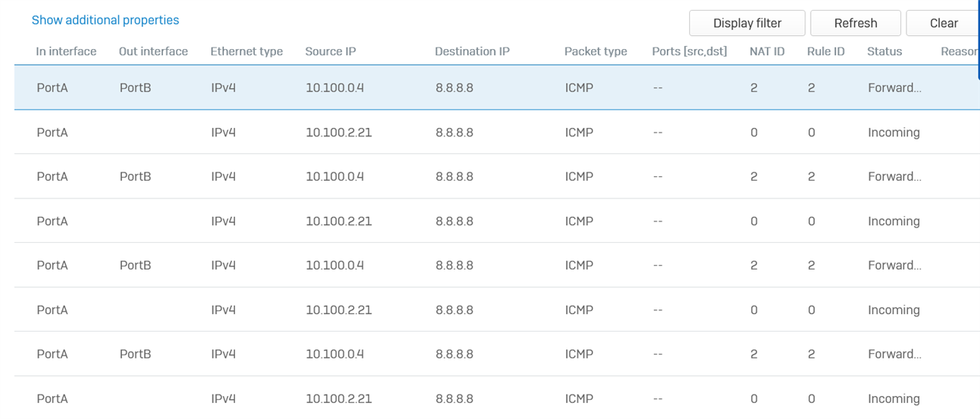Click the vertical scrollbar at right edge
This screenshot has height=419, width=980.
[x=978, y=40]
